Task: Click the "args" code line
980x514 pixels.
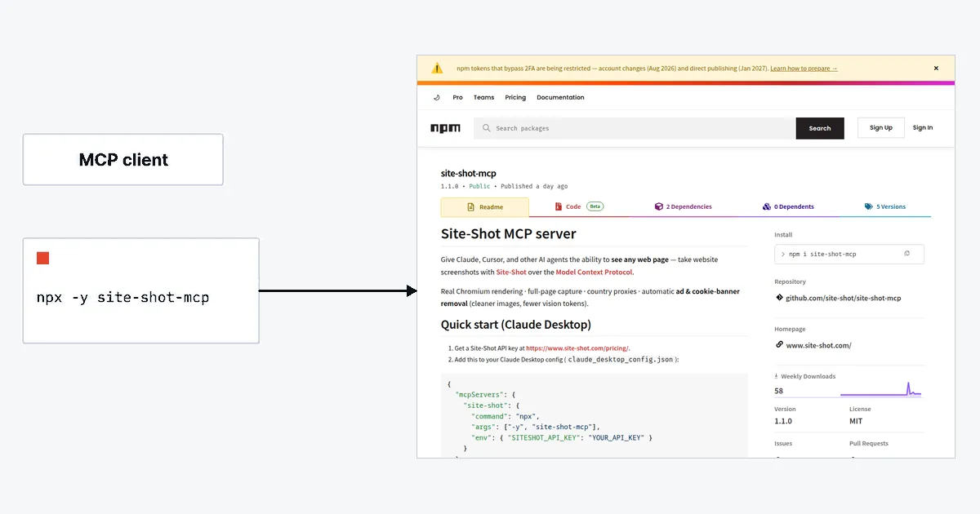Action: (x=536, y=427)
